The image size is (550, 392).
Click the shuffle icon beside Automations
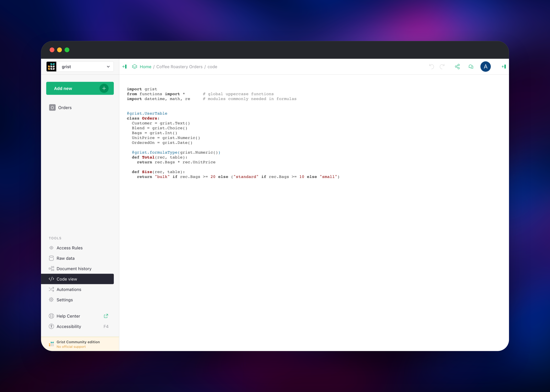click(x=51, y=289)
